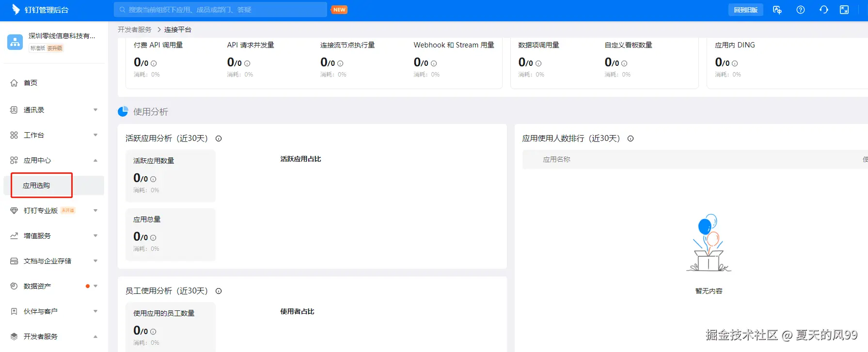Collapse the 应用中心 menu arrow

[x=95, y=160]
